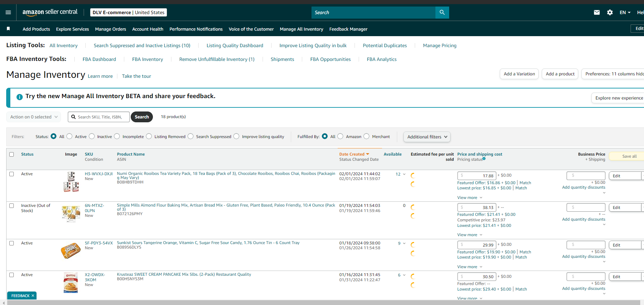
Task: Select the Listing Removed status filter
Action: point(149,136)
